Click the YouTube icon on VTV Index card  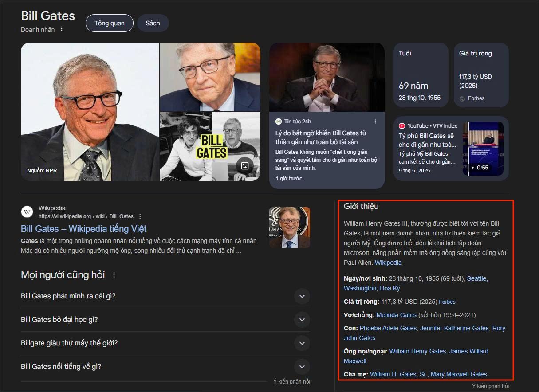pyautogui.click(x=402, y=126)
